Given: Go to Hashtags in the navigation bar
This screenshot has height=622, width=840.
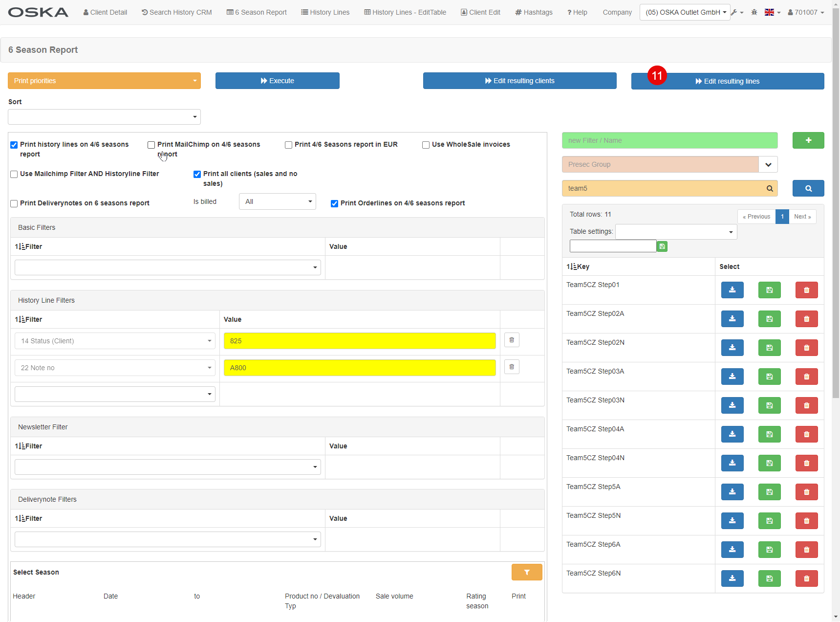Looking at the screenshot, I should pyautogui.click(x=534, y=12).
